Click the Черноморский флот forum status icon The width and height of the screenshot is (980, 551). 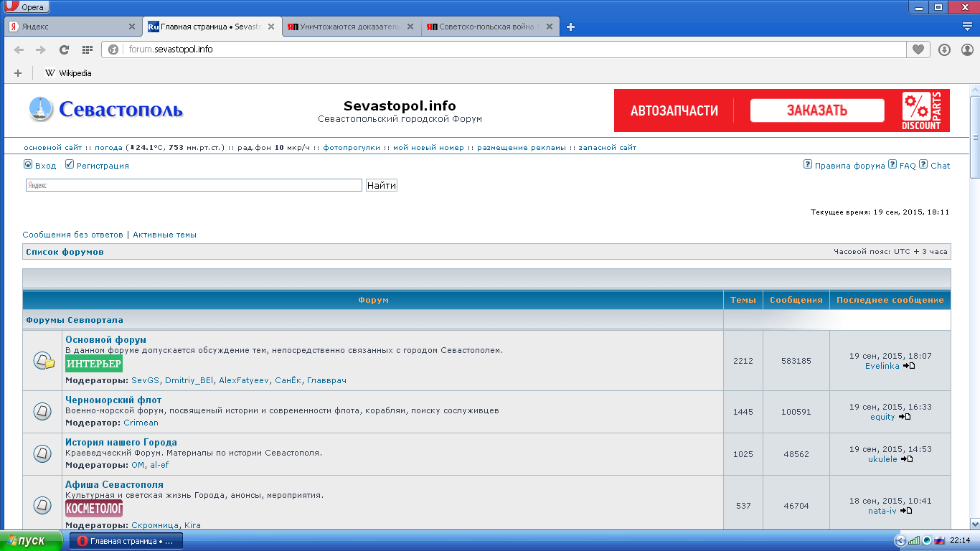pos(42,411)
